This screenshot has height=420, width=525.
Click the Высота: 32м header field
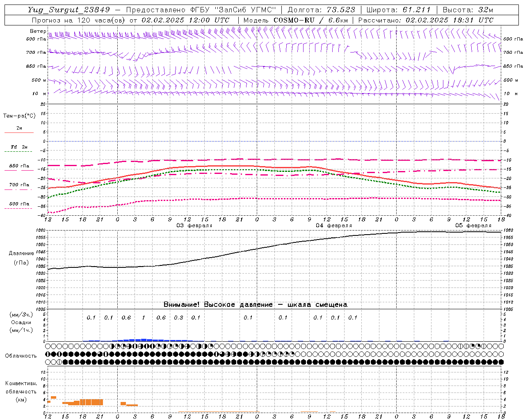468,10
